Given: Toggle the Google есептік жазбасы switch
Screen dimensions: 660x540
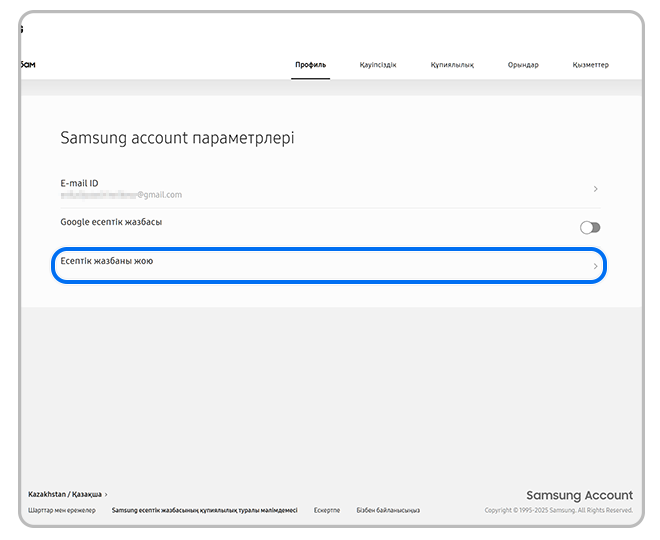Looking at the screenshot, I should point(590,228).
